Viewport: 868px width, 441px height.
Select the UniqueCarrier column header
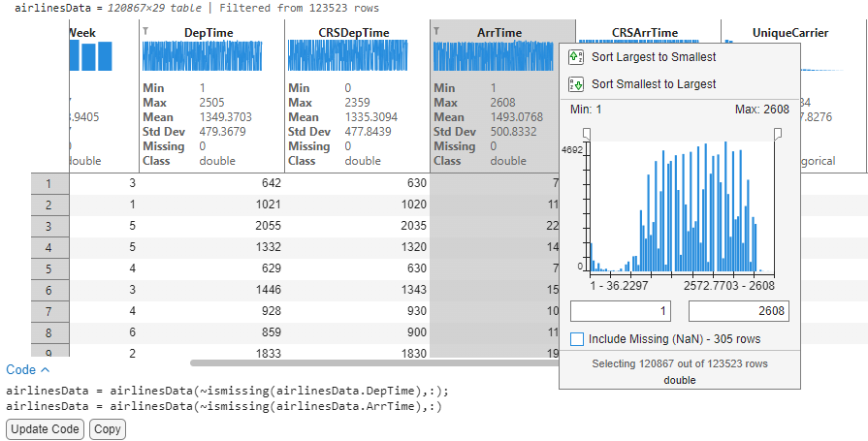click(x=790, y=33)
